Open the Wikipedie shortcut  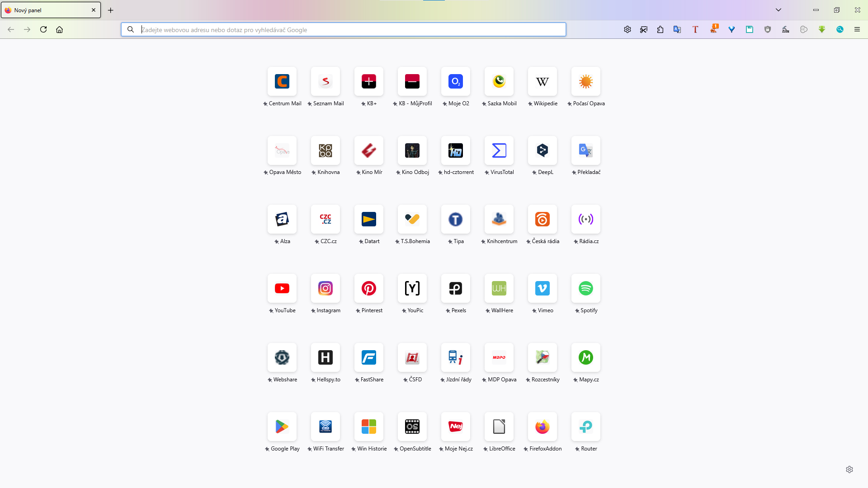click(542, 82)
